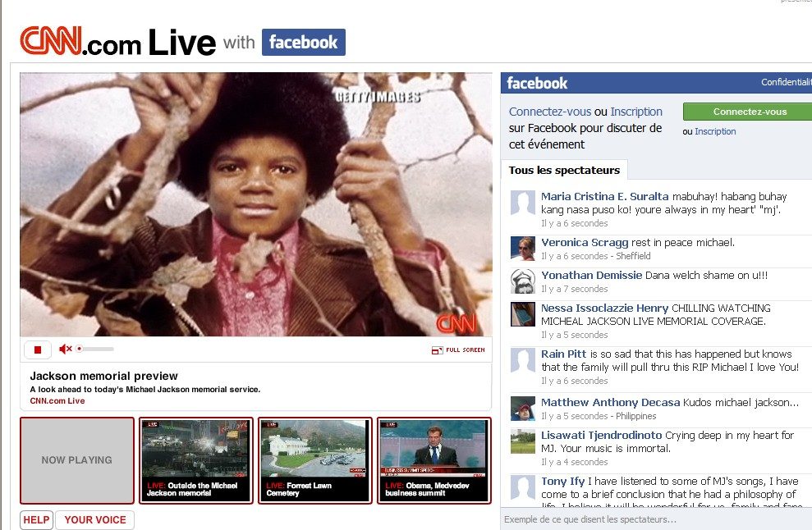Watch the Forrest Lawn Cemetery live stream

pyautogui.click(x=313, y=460)
